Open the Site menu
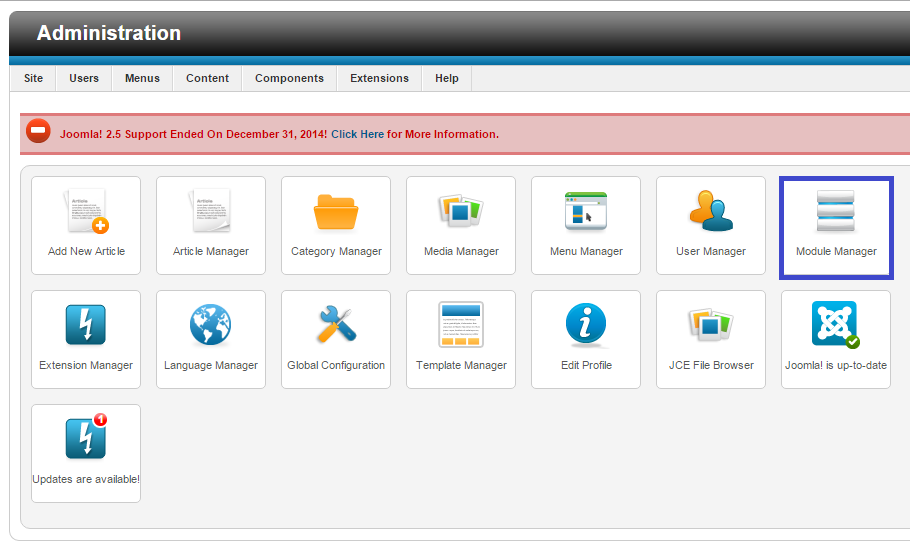Image resolution: width=910 pixels, height=555 pixels. point(33,78)
